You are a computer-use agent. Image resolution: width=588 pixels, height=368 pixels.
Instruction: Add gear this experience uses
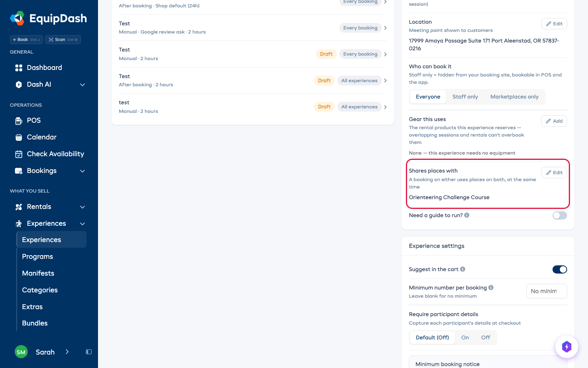tap(554, 121)
